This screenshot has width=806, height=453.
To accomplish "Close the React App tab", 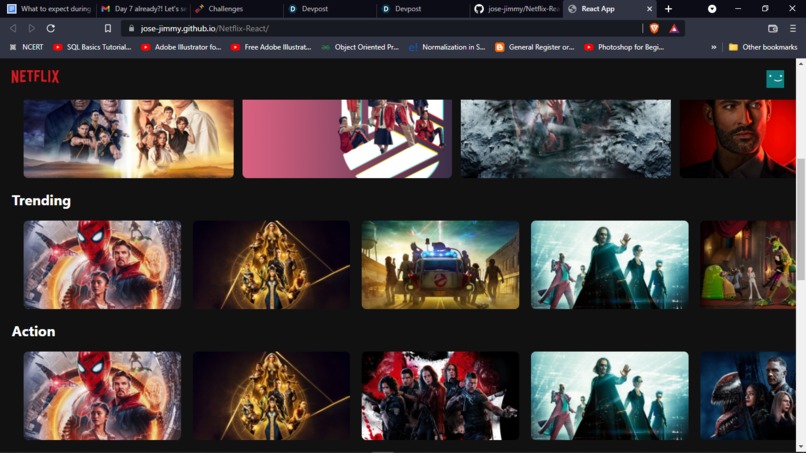I will point(649,9).
